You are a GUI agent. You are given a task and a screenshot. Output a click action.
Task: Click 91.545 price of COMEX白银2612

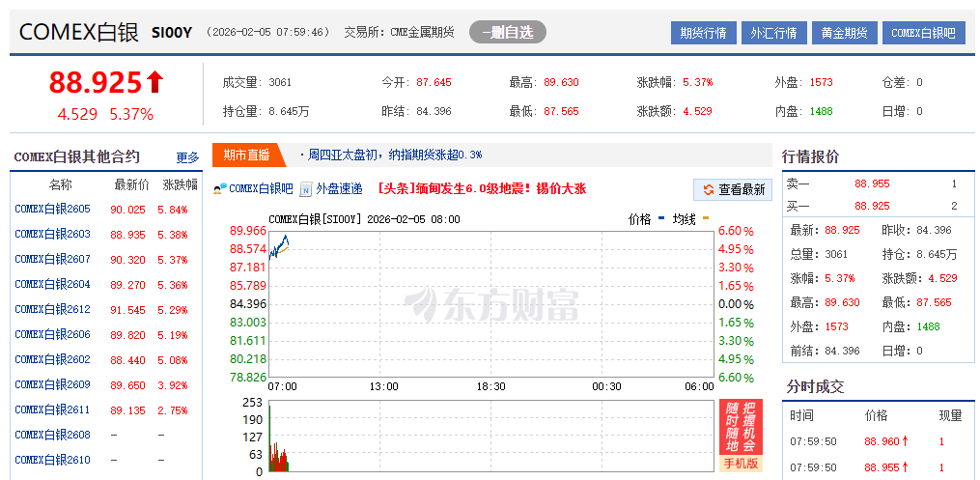click(x=127, y=309)
